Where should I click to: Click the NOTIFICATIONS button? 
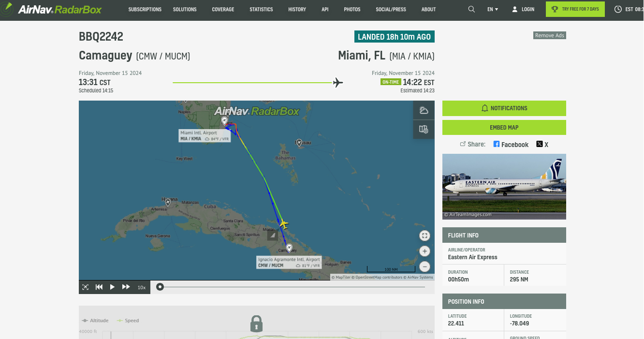coord(504,108)
